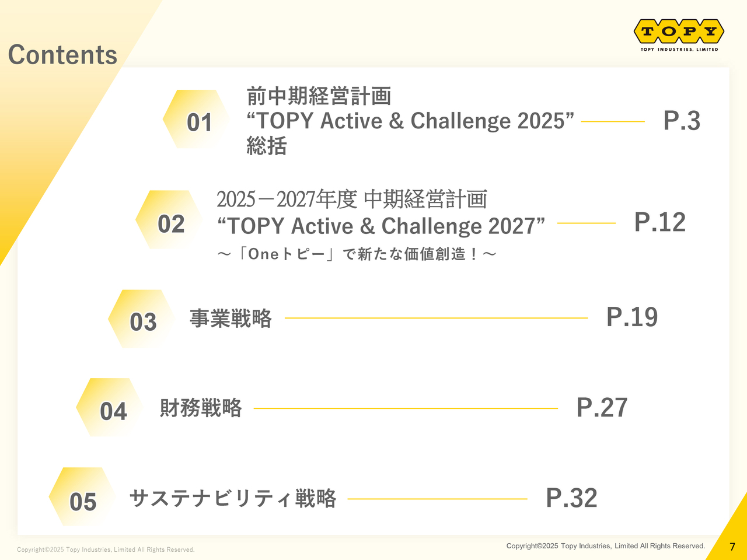Select "TOPY Active & Challenge 2025" title

[x=410, y=121]
